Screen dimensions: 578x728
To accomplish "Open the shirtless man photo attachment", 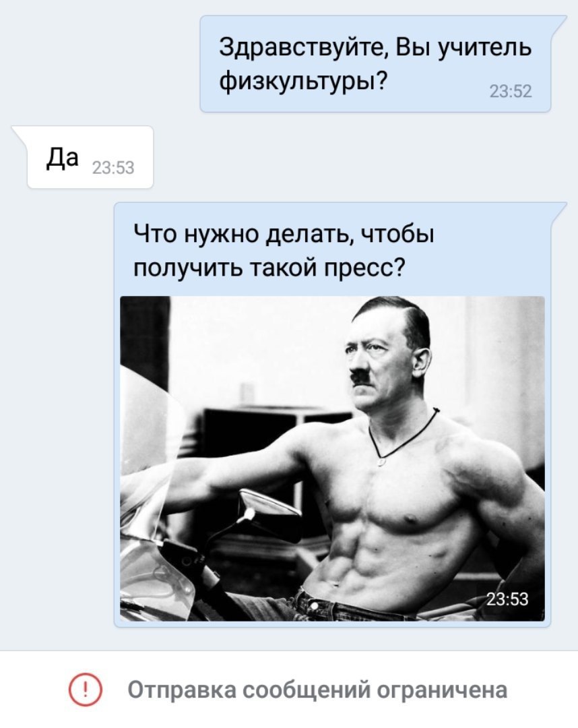I will click(x=332, y=459).
